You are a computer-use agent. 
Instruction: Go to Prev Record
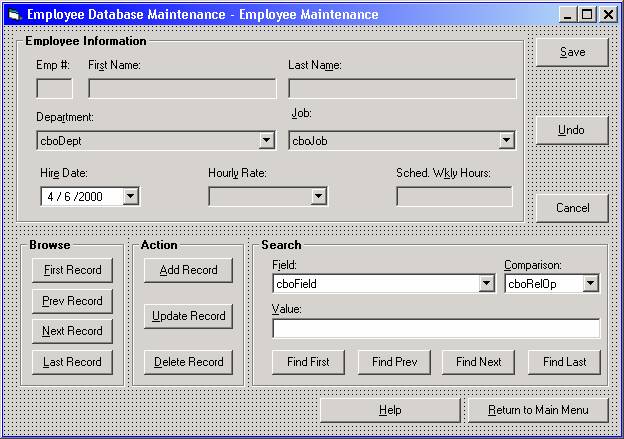tap(72, 301)
